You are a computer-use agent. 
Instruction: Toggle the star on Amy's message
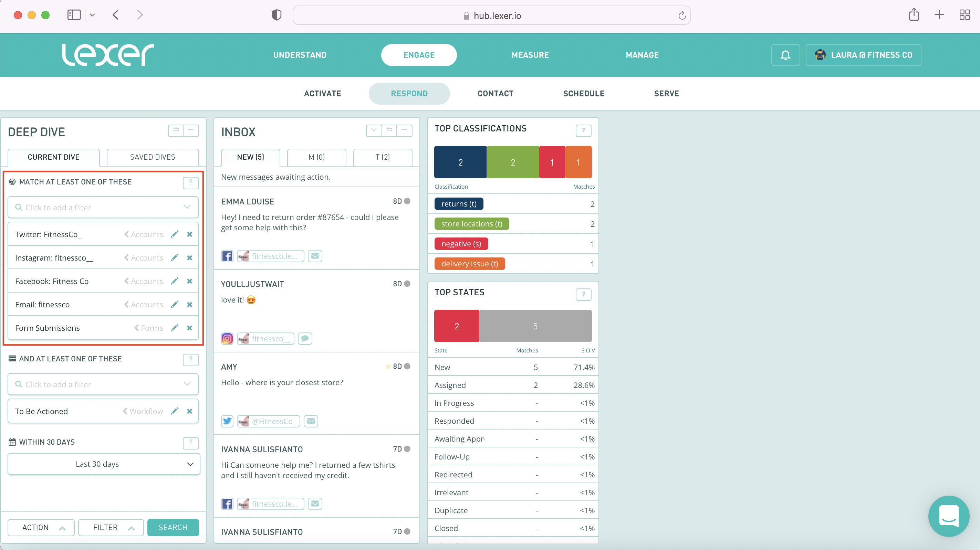click(388, 366)
